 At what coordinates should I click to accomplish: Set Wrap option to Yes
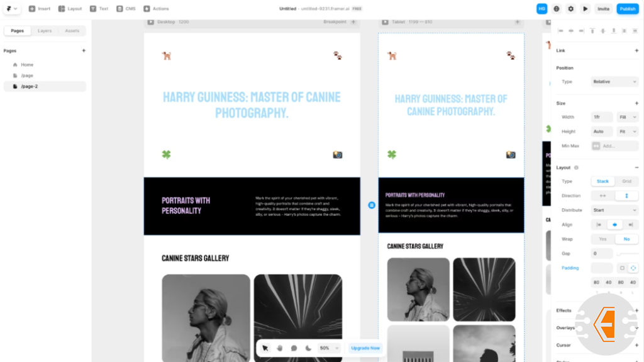coord(603,239)
